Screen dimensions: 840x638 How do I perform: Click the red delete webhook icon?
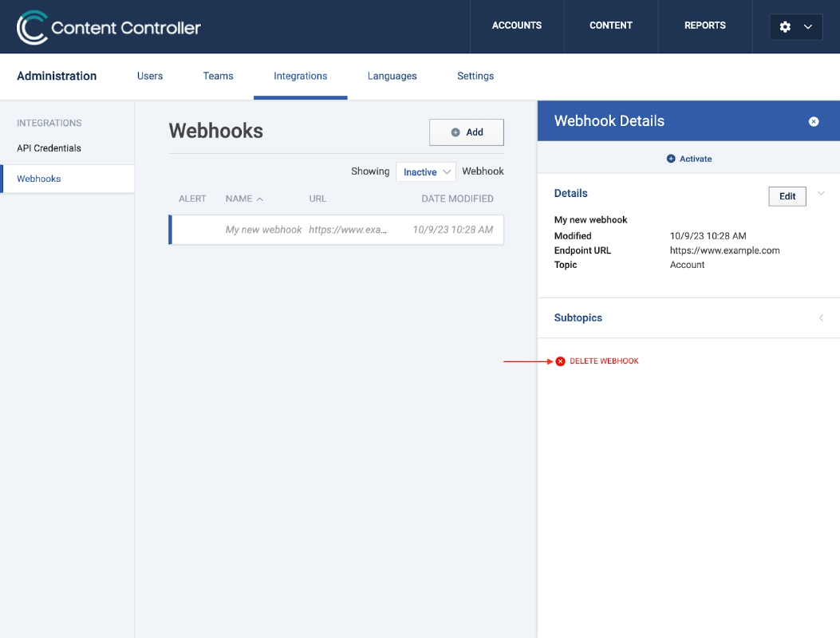coord(560,361)
